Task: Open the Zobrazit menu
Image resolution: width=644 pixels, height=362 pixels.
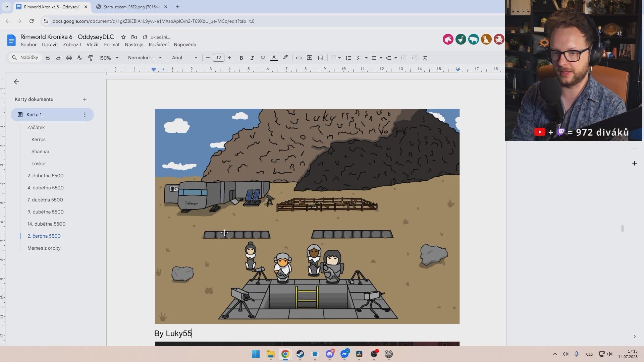Action: (72, 45)
